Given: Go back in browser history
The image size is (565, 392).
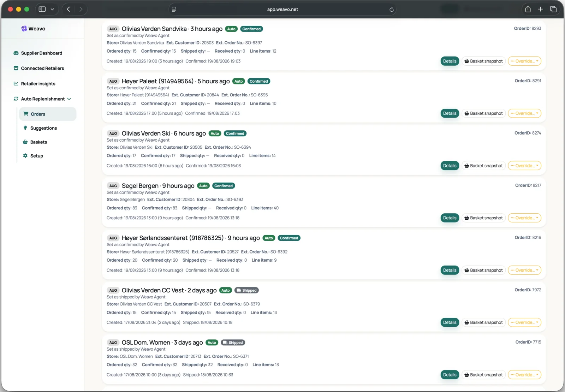Looking at the screenshot, I should (69, 9).
